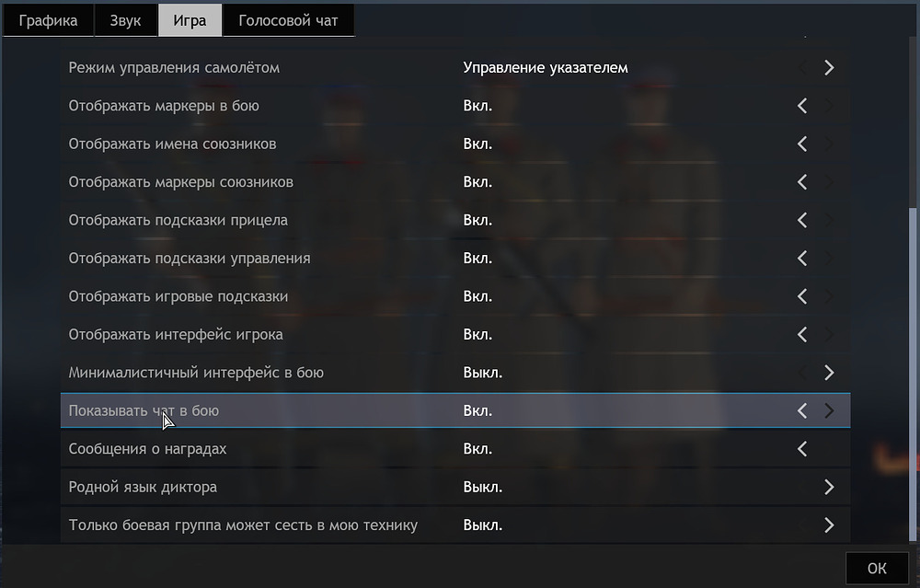Viewport: 920px width, 588px height.
Task: Click left arrow for Отображать имена союзников
Action: (802, 144)
